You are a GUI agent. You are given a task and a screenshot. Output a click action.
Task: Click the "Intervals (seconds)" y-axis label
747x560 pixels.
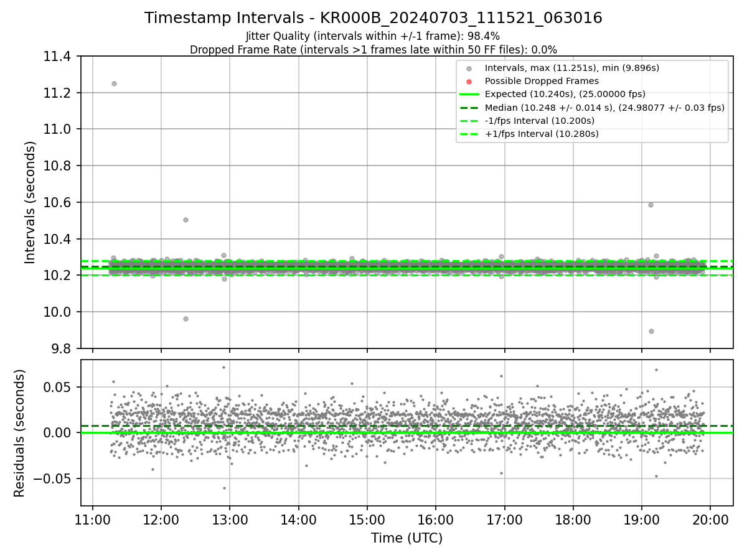click(31, 202)
